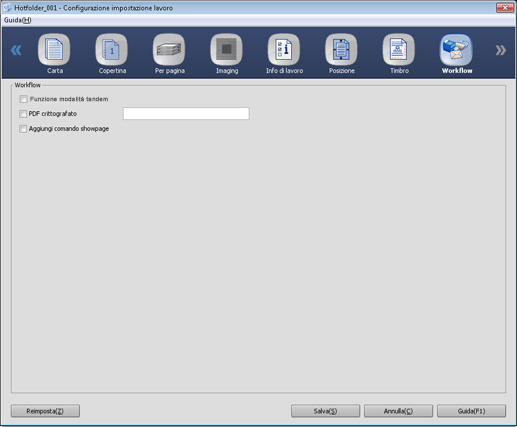Click the PDF crittografato password field
Image resolution: width=517 pixels, height=427 pixels.
tap(186, 114)
